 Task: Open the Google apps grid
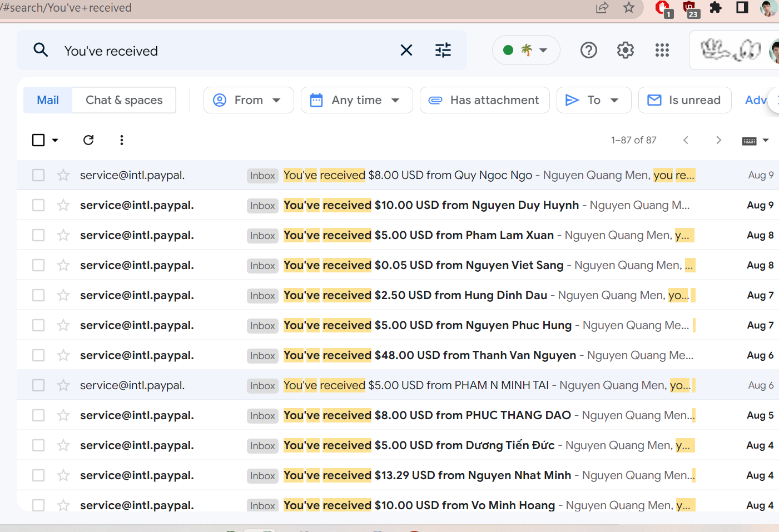click(662, 51)
